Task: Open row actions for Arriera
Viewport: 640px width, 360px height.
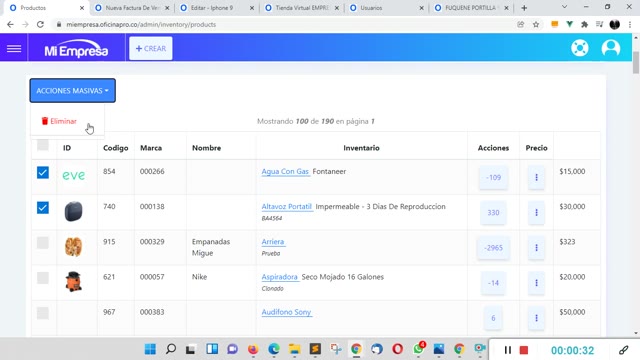Action: 536,247
